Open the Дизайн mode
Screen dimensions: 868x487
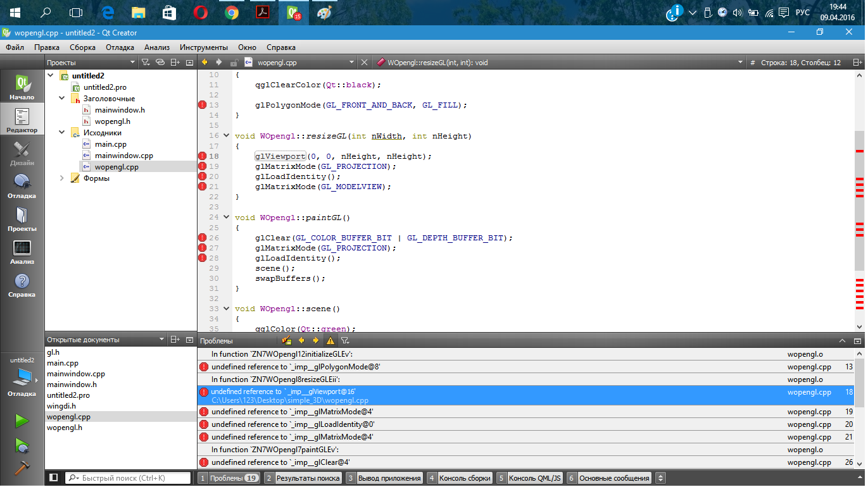pos(22,152)
